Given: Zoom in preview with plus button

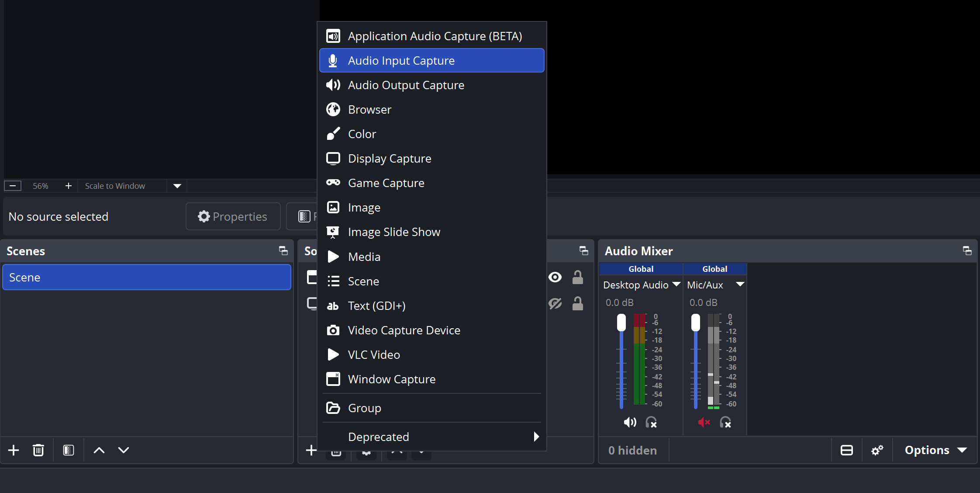Looking at the screenshot, I should pyautogui.click(x=68, y=186).
